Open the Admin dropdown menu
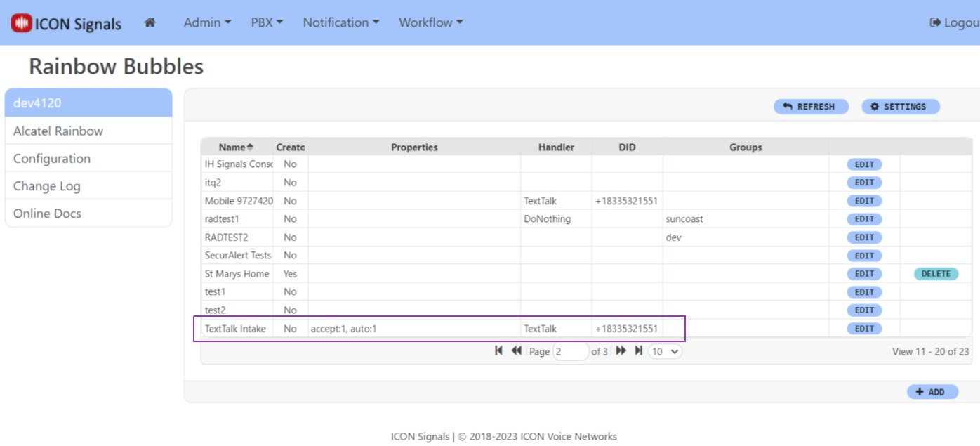The height and width of the screenshot is (446, 980). coord(207,22)
